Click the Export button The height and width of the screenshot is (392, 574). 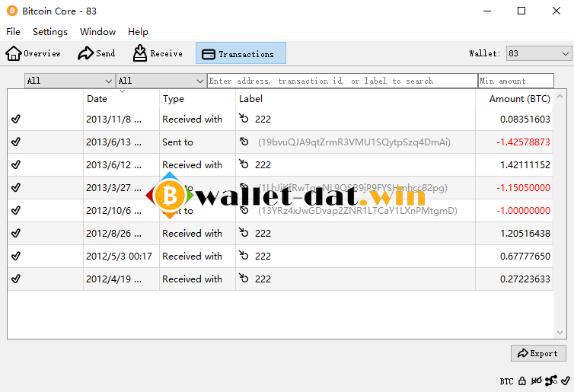coord(538,353)
